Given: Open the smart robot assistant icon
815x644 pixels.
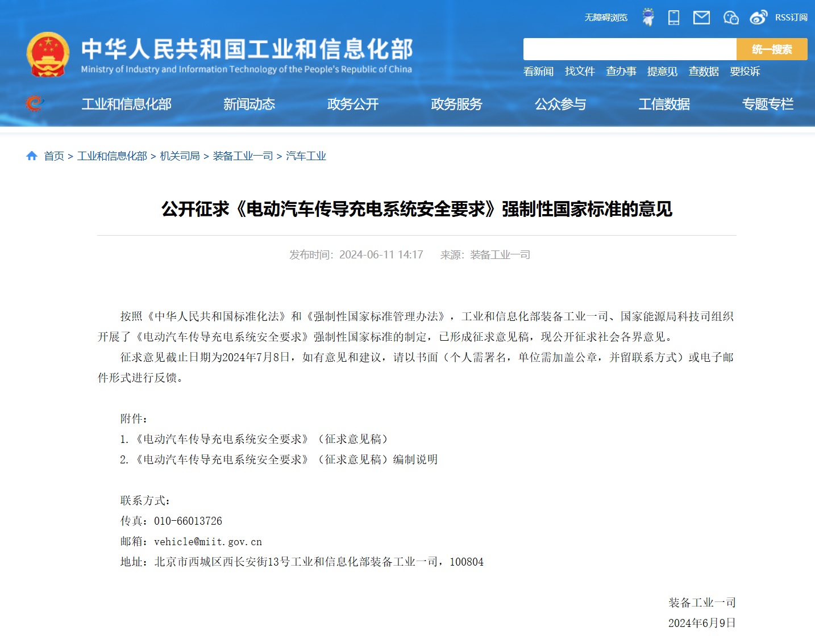Looking at the screenshot, I should pos(648,18).
